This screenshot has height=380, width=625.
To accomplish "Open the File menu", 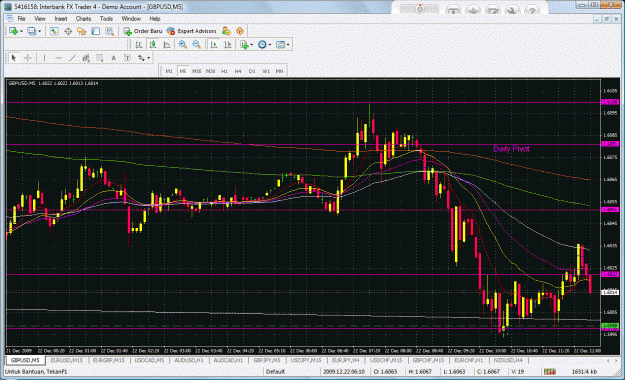I will 21,19.
